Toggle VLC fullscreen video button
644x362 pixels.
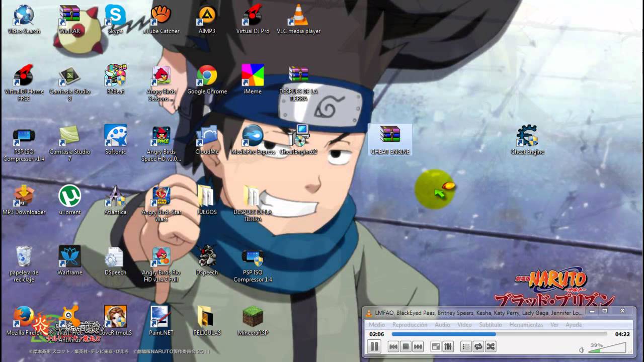click(436, 346)
